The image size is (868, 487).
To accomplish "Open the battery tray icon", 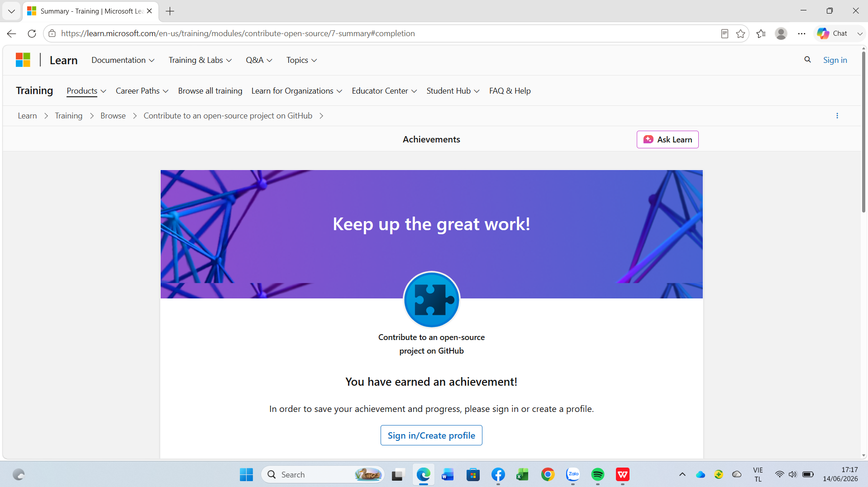I will coord(808,474).
